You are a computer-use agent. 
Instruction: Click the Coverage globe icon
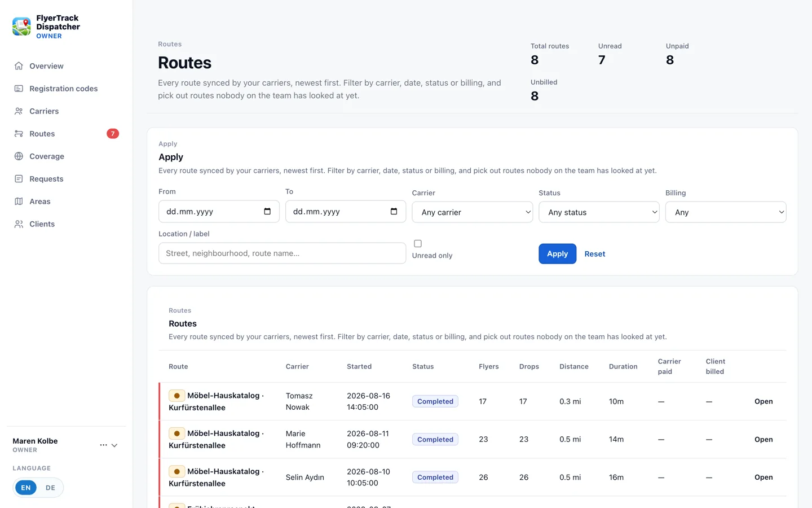[x=19, y=156]
